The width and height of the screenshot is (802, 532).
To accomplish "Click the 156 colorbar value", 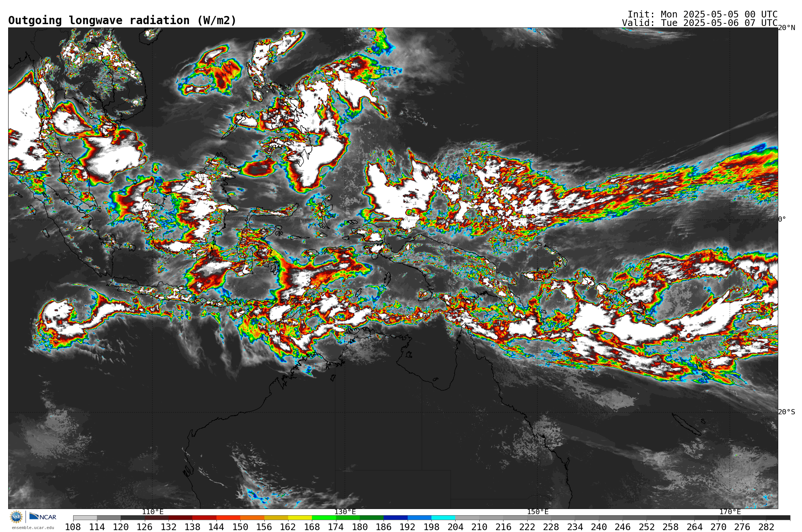I will [264, 527].
